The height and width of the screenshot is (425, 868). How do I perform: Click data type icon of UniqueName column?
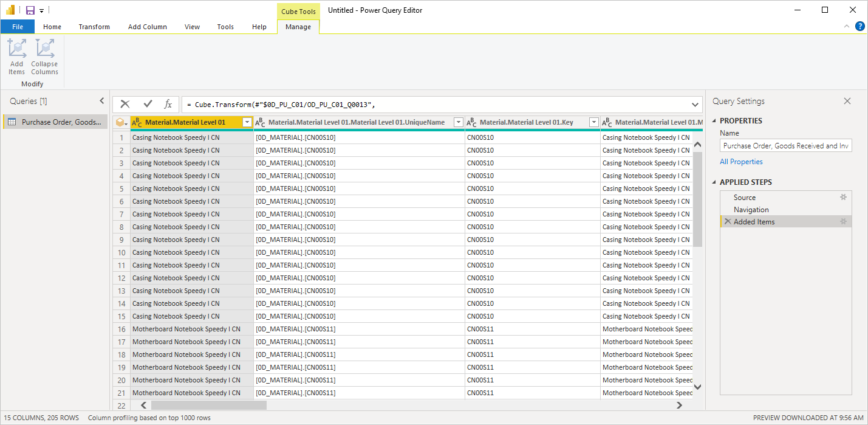click(260, 122)
